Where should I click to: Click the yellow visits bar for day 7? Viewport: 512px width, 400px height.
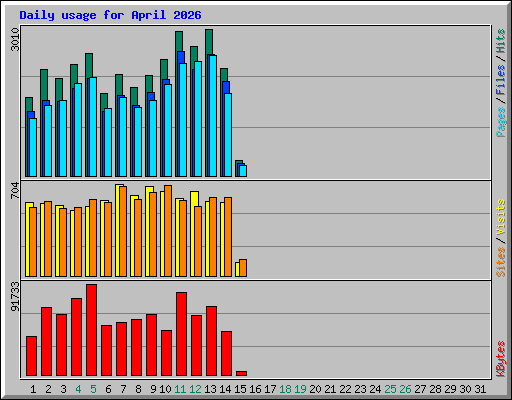click(119, 230)
